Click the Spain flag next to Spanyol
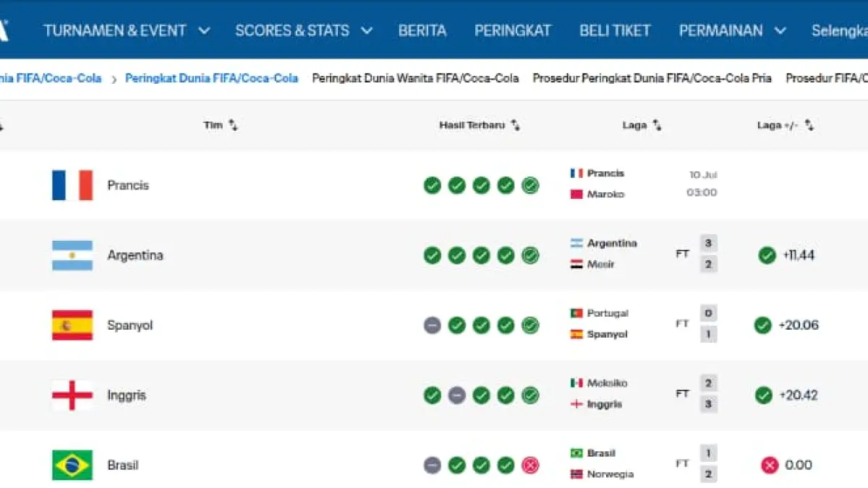Viewport: 868px width, 488px height. pos(72,325)
